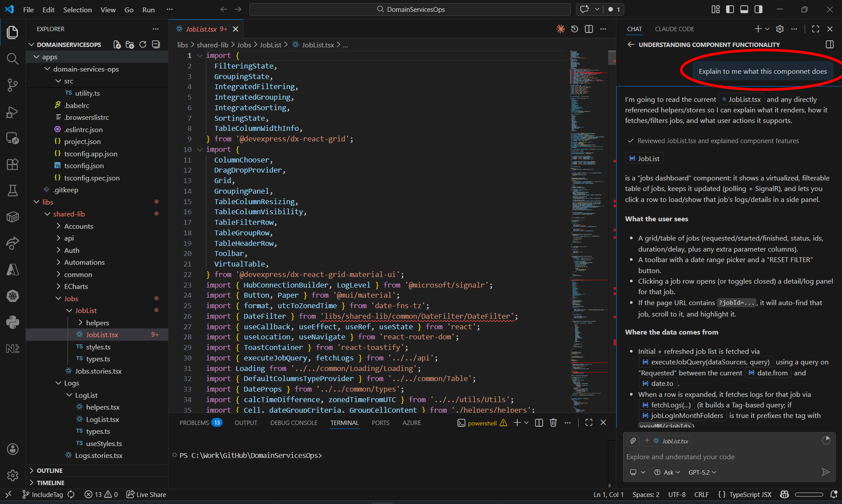Open Manage gear in activity bar
The height and width of the screenshot is (504, 842).
pyautogui.click(x=13, y=475)
